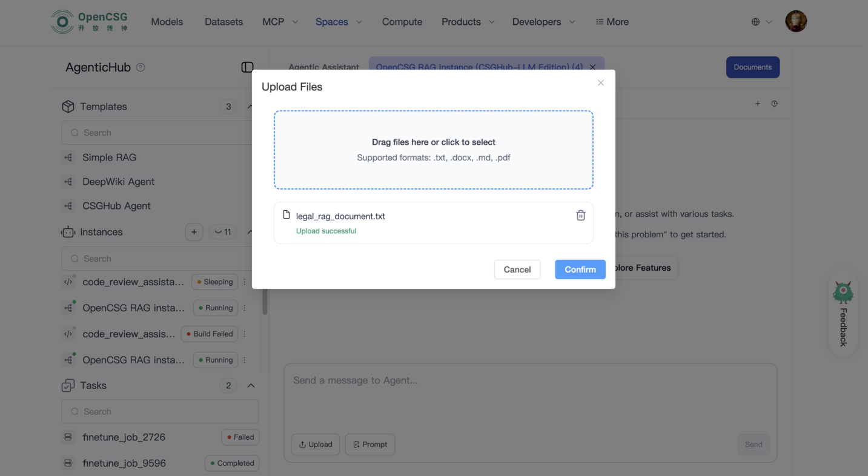The width and height of the screenshot is (868, 476).
Task: Click the drag-and-drop file area
Action: click(x=433, y=150)
